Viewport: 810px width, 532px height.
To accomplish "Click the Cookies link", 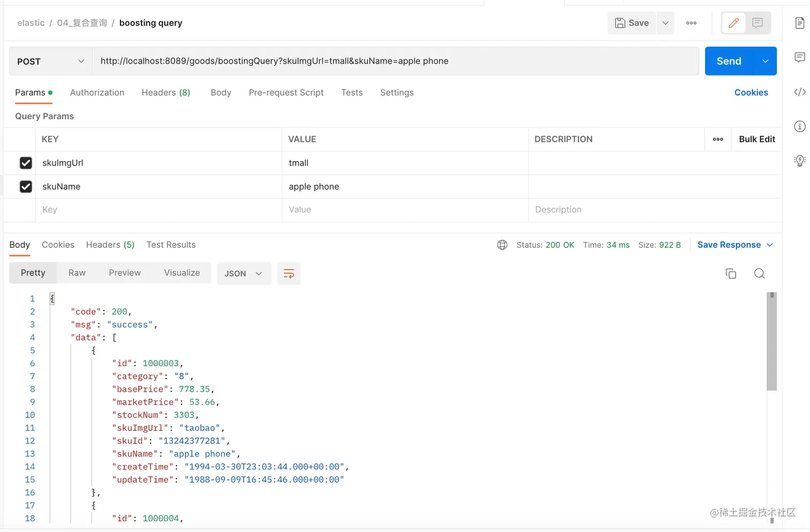I will click(x=751, y=93).
